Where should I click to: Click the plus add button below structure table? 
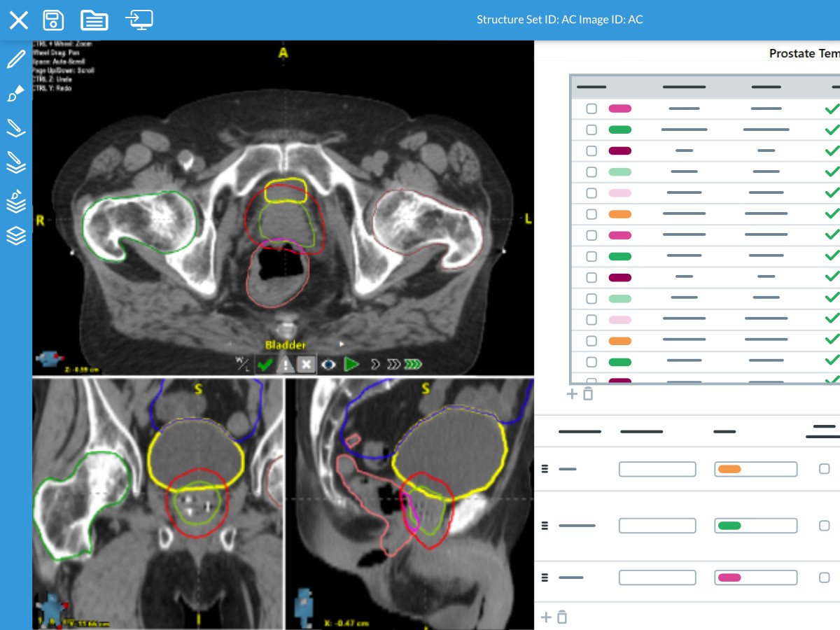pyautogui.click(x=572, y=394)
